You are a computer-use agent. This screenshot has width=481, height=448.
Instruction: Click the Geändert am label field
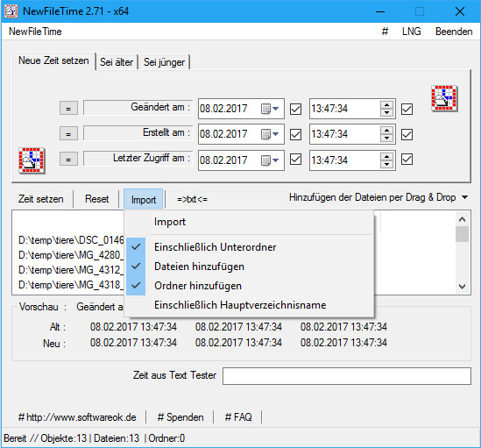[x=138, y=107]
